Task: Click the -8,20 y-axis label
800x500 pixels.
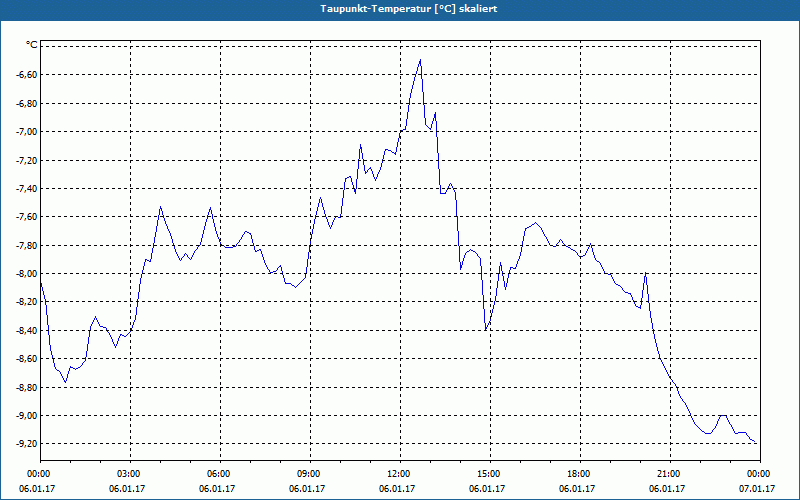Action: click(27, 302)
